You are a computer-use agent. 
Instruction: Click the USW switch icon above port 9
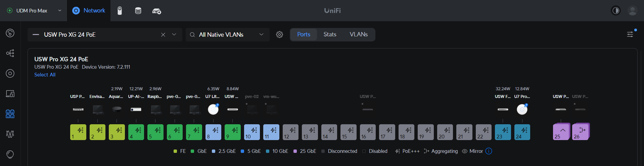233,109
